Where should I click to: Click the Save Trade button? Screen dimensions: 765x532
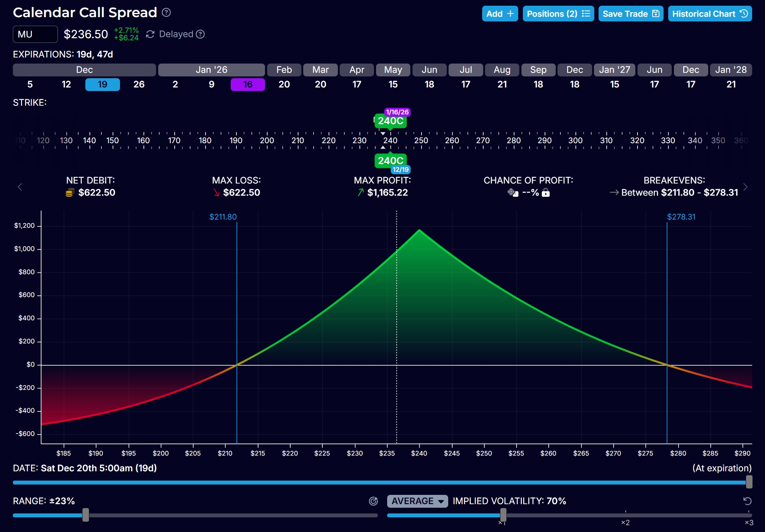click(x=630, y=14)
